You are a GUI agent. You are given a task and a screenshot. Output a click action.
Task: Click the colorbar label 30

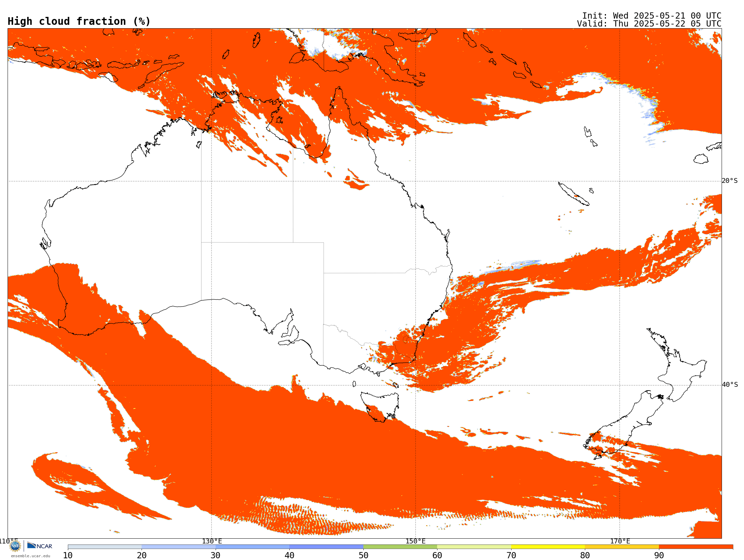pos(216,556)
